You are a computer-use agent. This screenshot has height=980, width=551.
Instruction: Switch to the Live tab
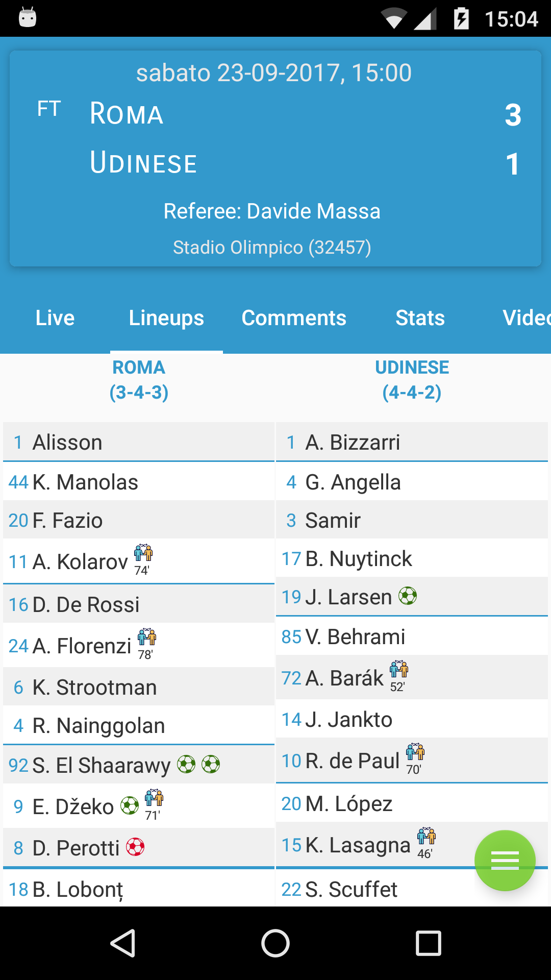55,318
